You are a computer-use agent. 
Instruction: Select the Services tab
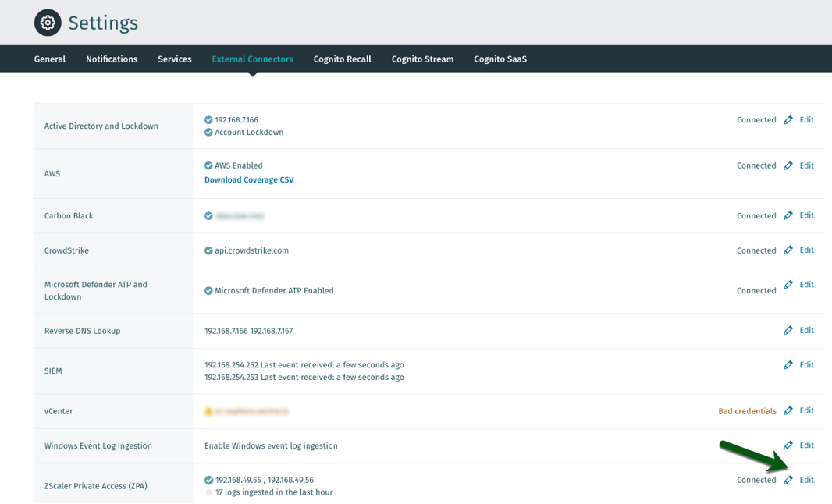coord(174,59)
